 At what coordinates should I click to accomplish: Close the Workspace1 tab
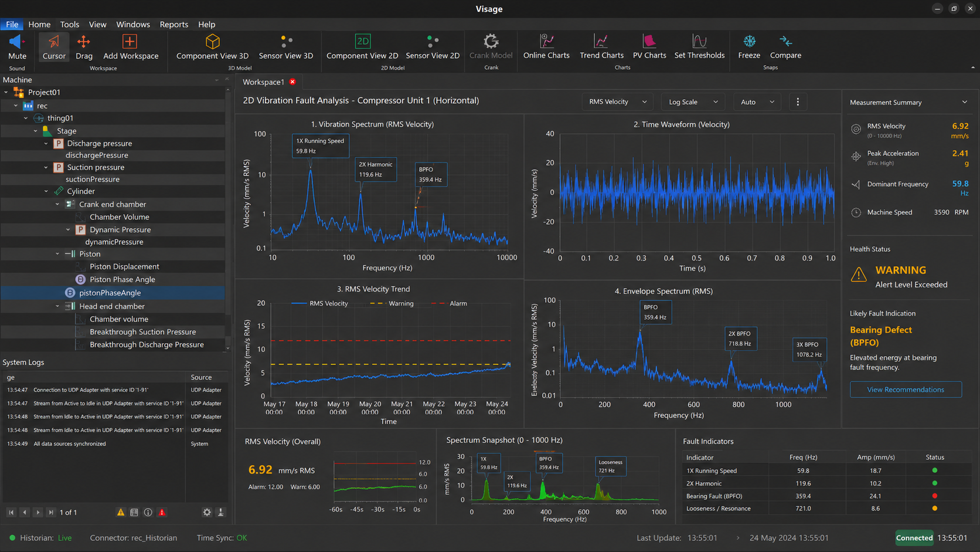[x=292, y=82]
